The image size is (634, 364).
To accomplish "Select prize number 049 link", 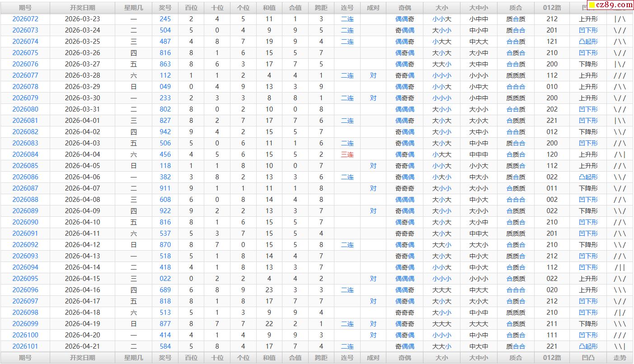I will click(165, 87).
